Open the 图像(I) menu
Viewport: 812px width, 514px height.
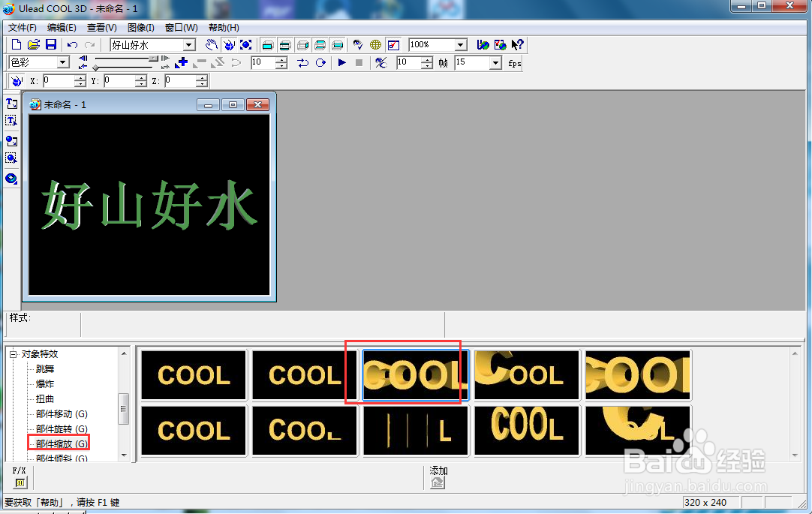[141, 28]
